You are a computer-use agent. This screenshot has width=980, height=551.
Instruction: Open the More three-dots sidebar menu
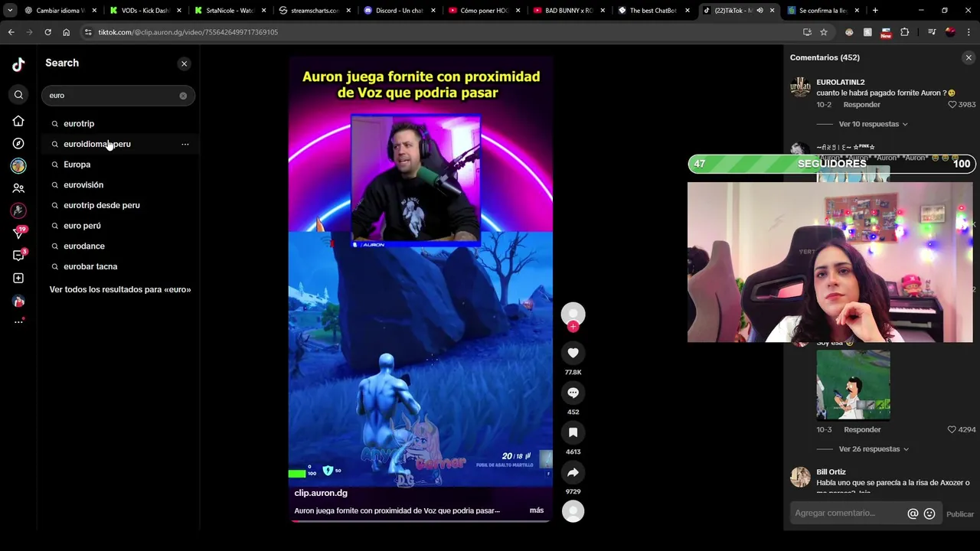[x=18, y=321]
